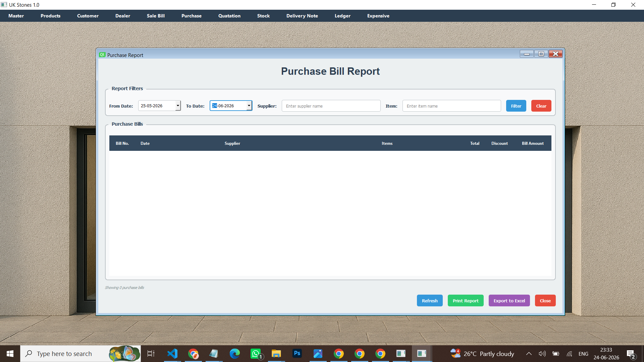Screen dimensions: 644x362
Task: Open Visual Studio Code from taskbar
Action: (172, 354)
